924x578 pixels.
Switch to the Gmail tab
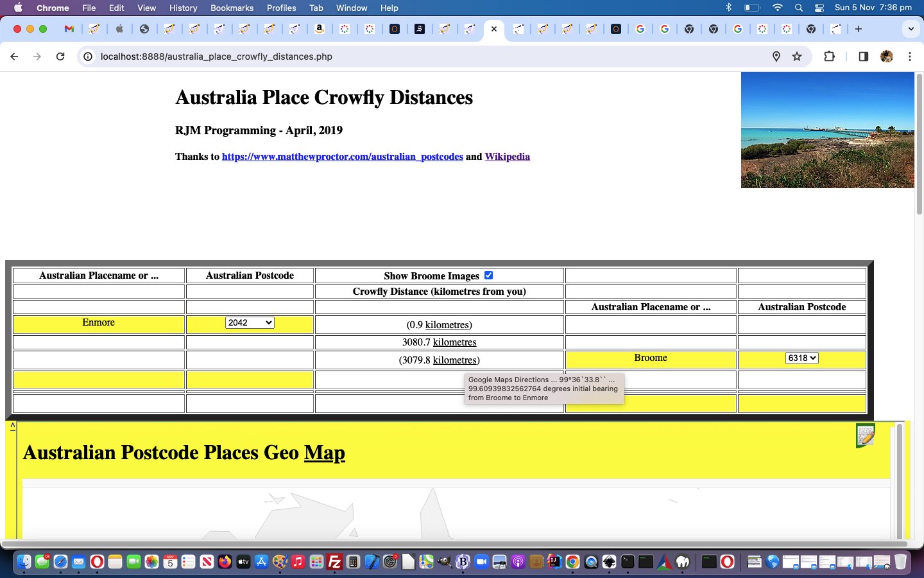[69, 29]
